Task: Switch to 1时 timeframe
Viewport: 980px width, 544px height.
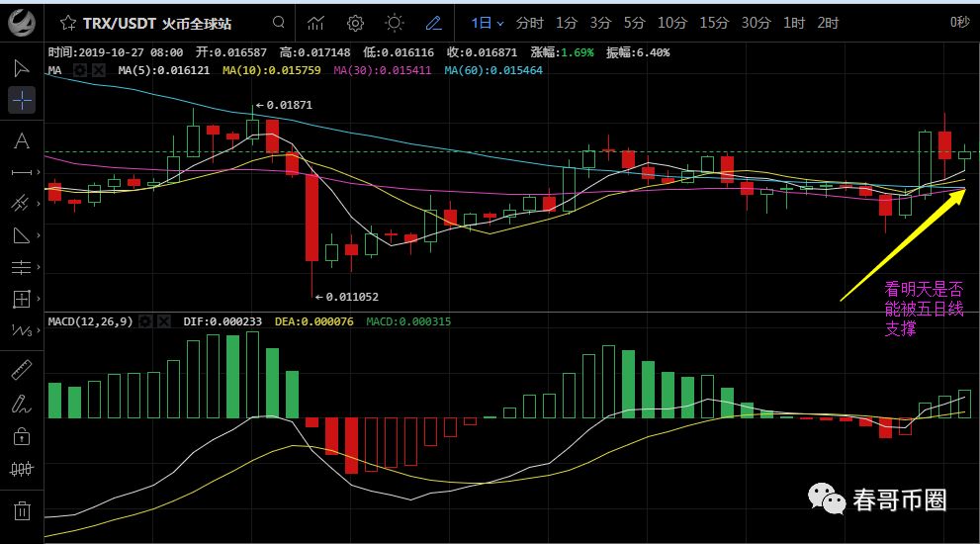Action: coord(794,23)
